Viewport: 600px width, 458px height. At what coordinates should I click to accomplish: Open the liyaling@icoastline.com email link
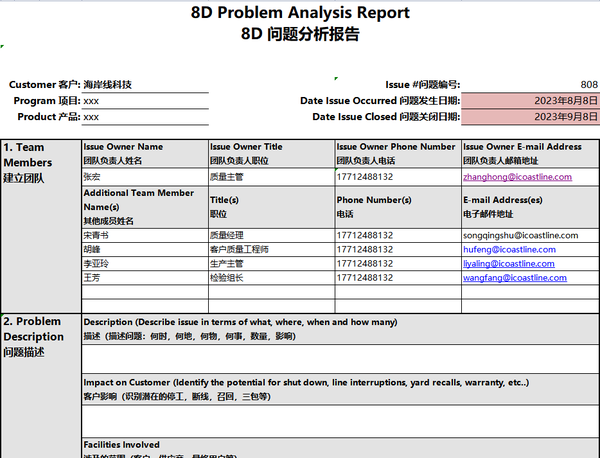pyautogui.click(x=509, y=264)
